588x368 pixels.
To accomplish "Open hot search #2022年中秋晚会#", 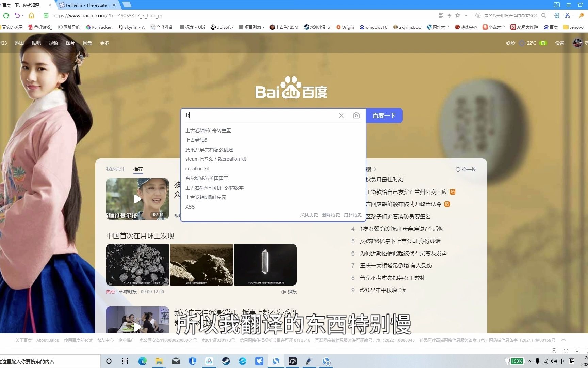I will tap(383, 290).
